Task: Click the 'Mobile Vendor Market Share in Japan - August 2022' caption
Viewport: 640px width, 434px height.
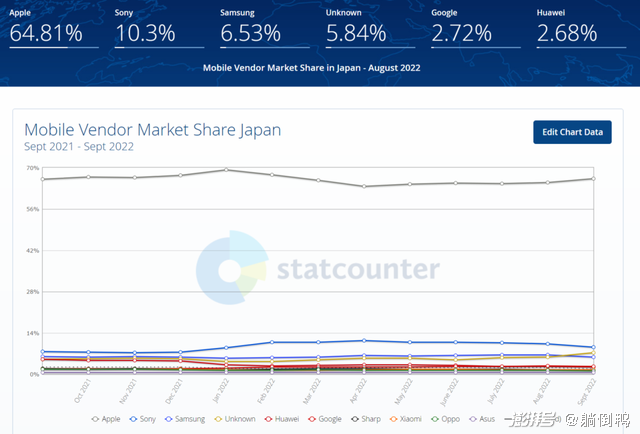Action: [311, 68]
